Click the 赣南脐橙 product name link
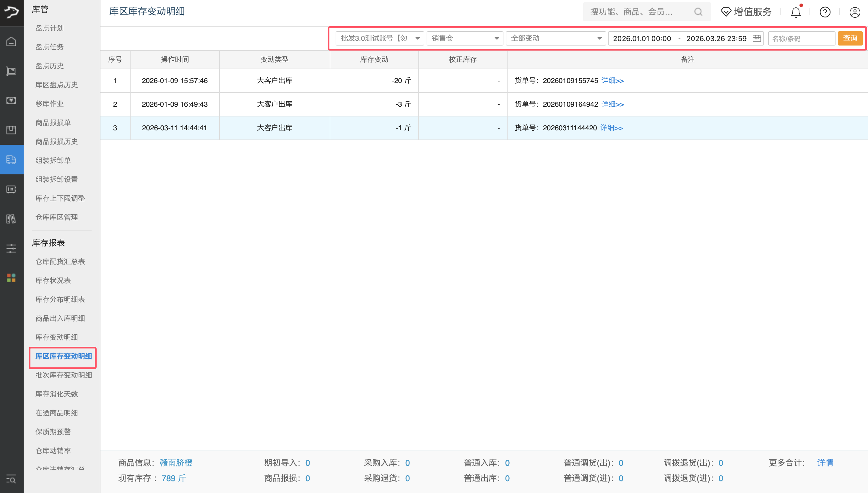868x493 pixels. click(175, 463)
